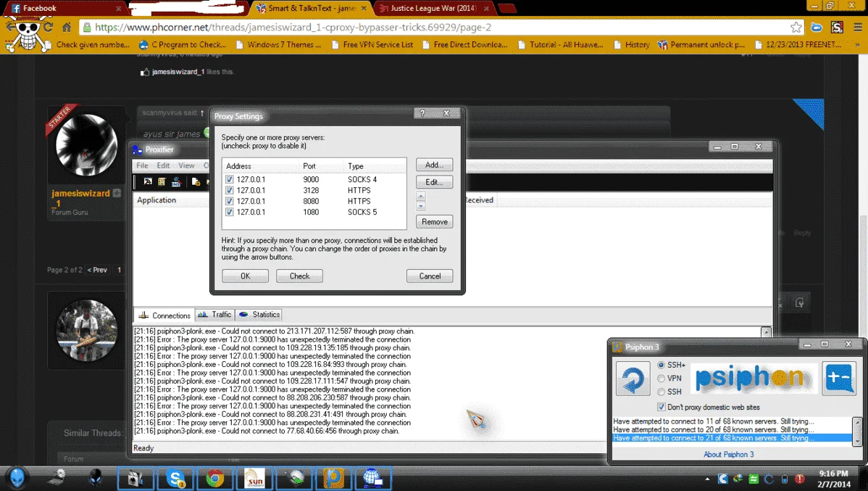This screenshot has height=491, width=868.
Task: Click Chrome reload page icon
Action: tap(48, 27)
